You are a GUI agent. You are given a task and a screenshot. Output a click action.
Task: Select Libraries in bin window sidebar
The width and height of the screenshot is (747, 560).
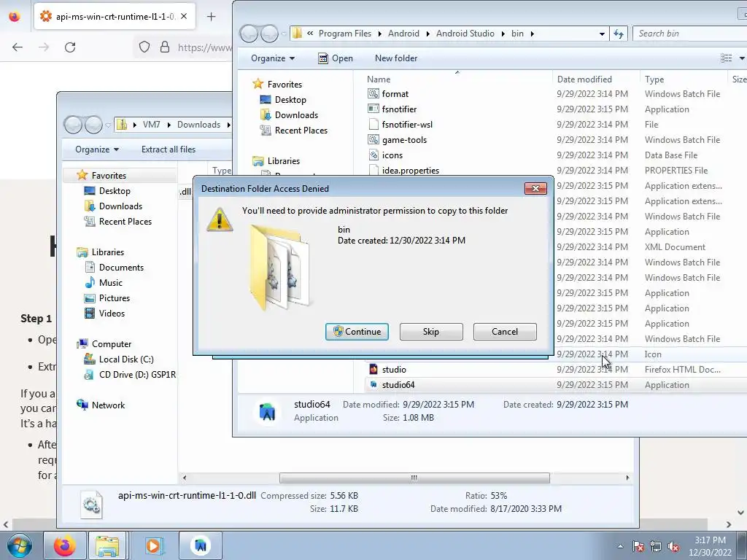point(284,161)
